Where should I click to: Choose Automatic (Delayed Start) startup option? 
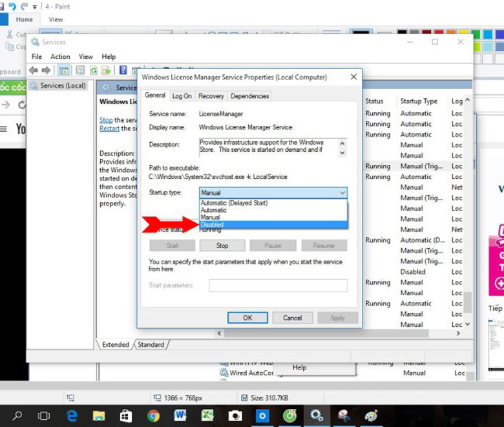(x=273, y=203)
